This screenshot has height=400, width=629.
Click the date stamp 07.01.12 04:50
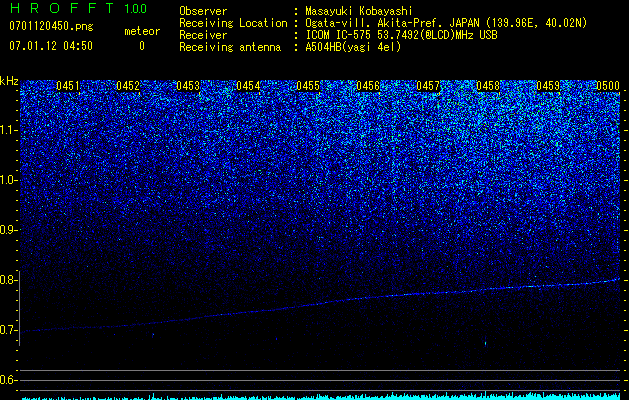pyautogui.click(x=51, y=46)
